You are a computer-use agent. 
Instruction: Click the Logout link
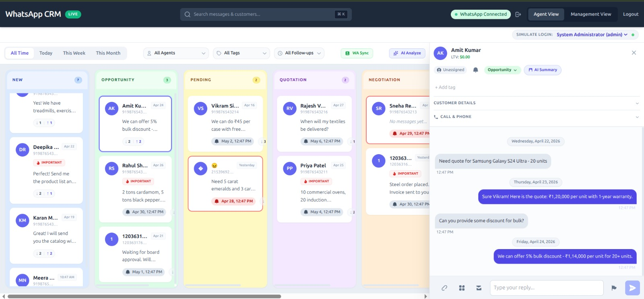pos(631,14)
